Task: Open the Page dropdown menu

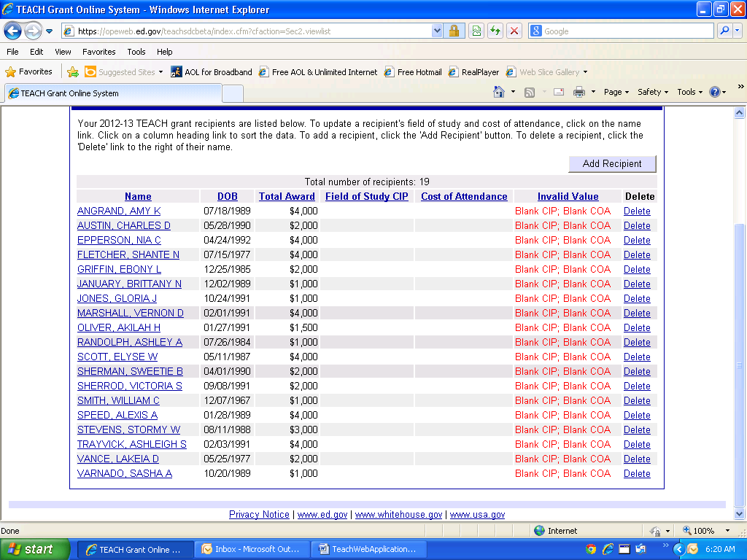Action: 616,92
